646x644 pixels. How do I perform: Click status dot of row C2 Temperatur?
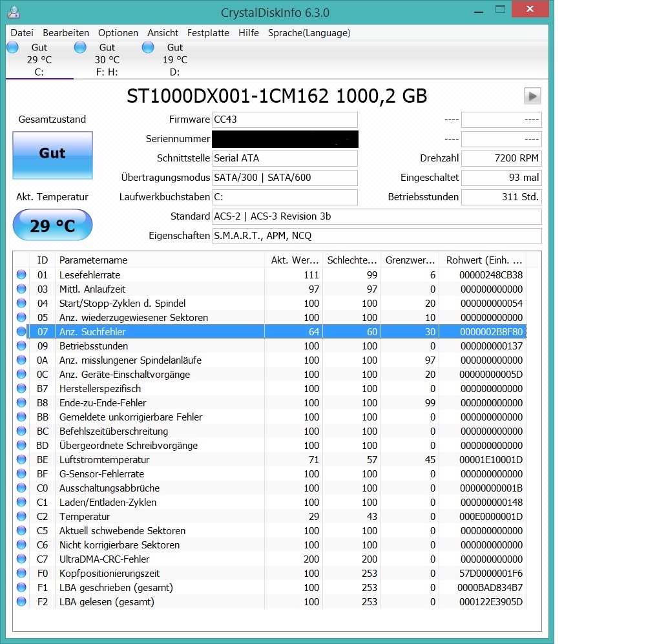click(21, 516)
